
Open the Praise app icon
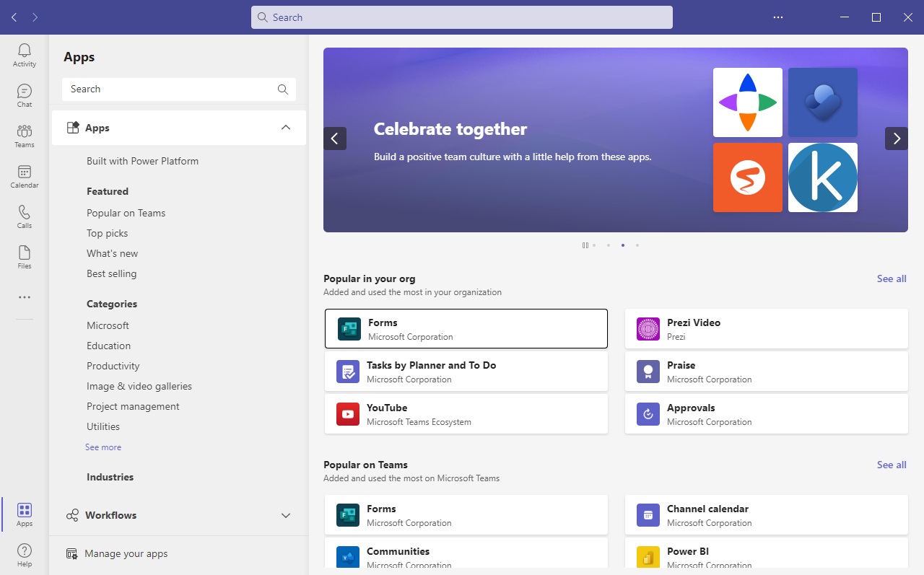pos(648,372)
